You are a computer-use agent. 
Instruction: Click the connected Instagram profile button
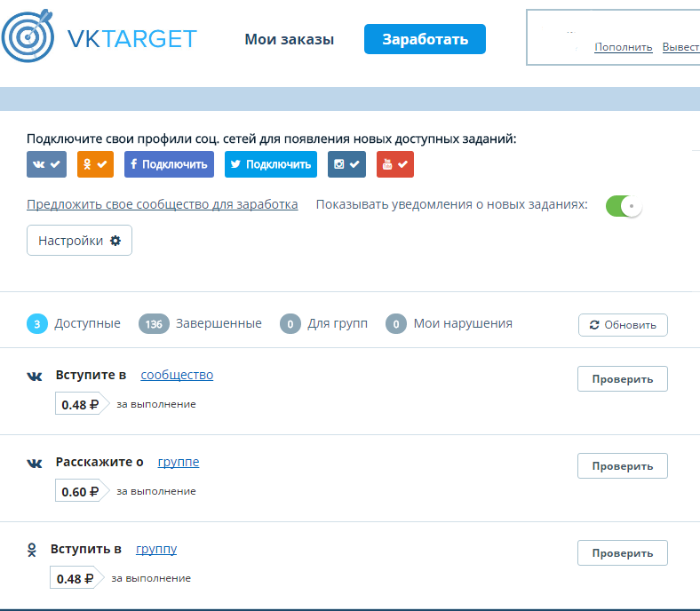(x=346, y=164)
